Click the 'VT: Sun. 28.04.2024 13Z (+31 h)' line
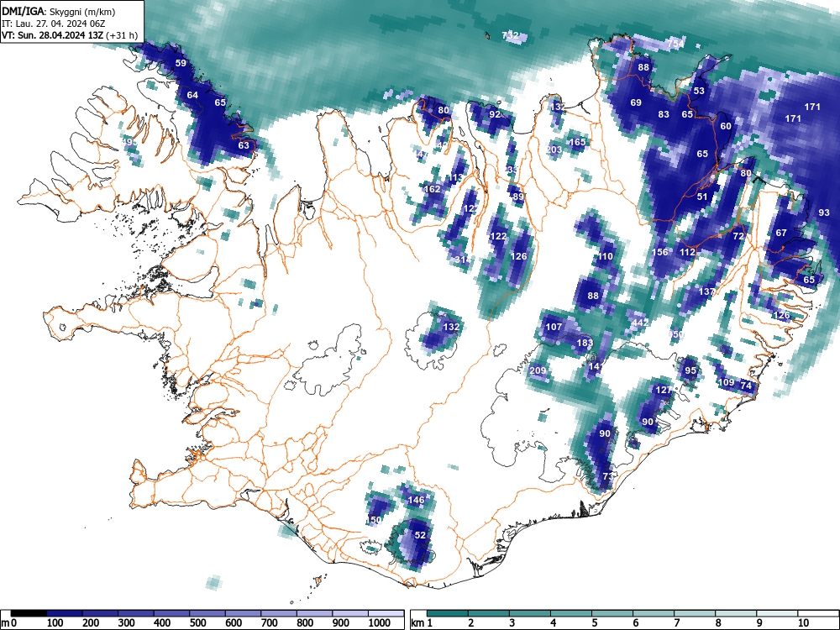The width and height of the screenshot is (840, 630). tap(69, 35)
